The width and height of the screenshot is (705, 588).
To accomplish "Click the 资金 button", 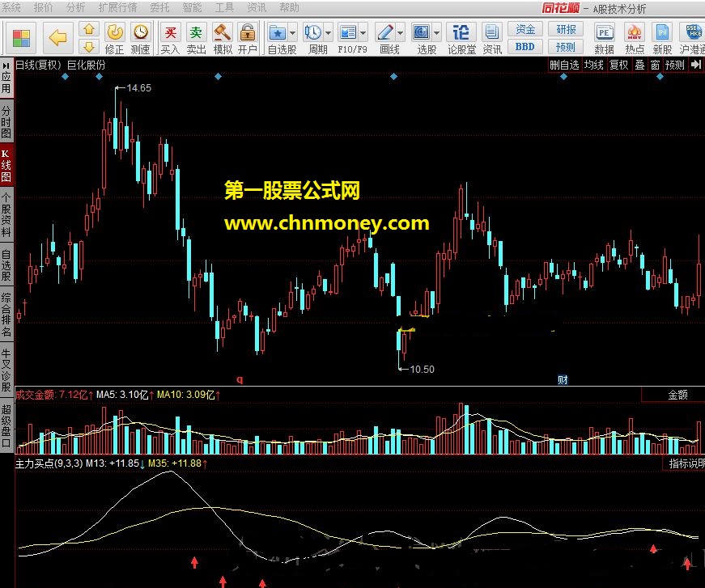I will [525, 29].
